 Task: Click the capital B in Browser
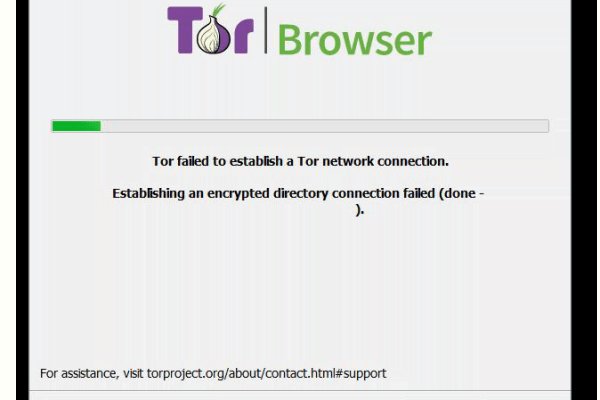292,40
